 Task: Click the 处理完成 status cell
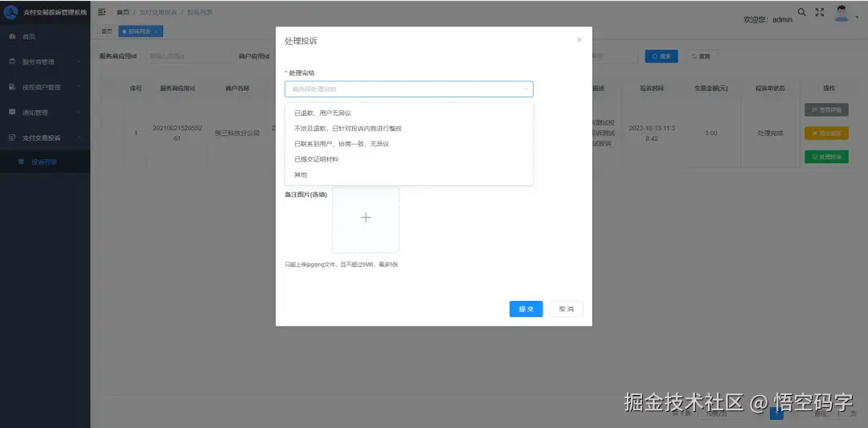[770, 133]
